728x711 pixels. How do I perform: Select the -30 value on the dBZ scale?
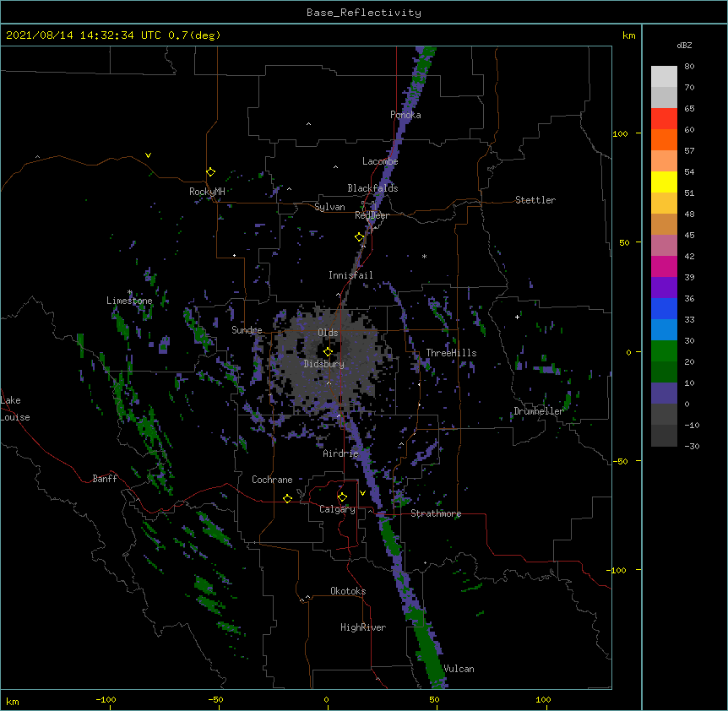(692, 446)
